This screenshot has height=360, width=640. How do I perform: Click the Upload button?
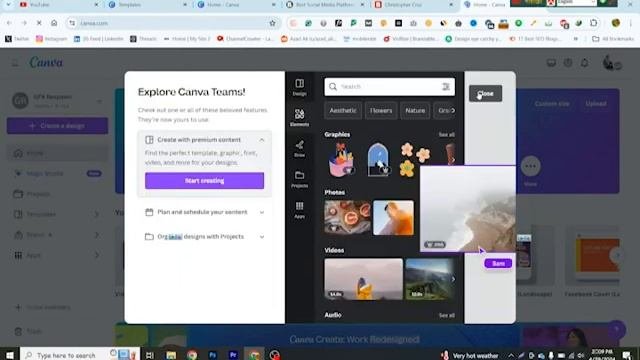point(596,104)
